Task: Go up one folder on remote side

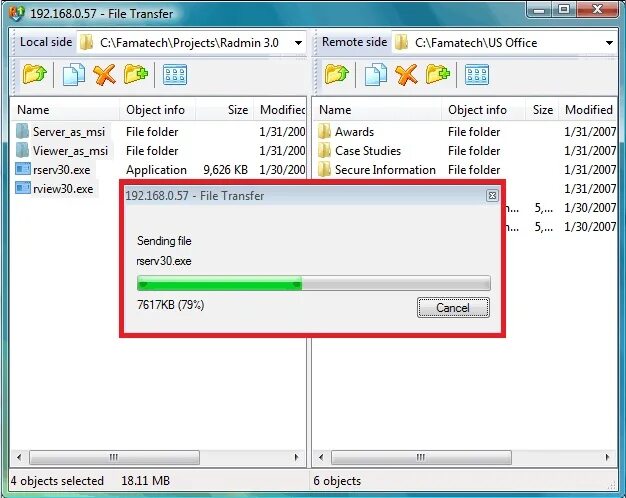Action: [x=337, y=74]
